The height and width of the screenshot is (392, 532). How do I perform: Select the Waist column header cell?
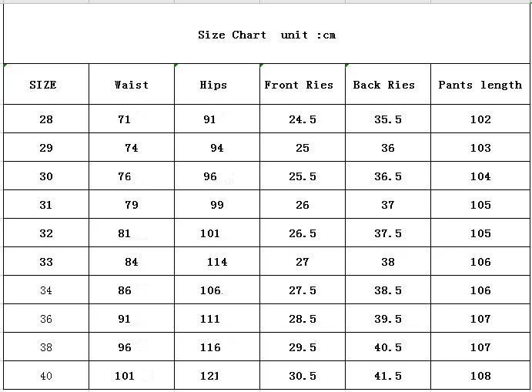[x=132, y=84]
